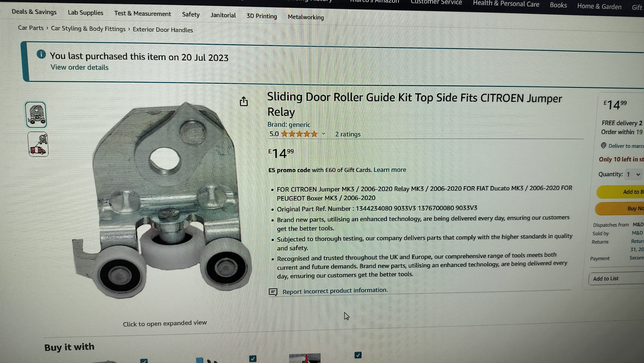The height and width of the screenshot is (363, 644).
Task: Click the info icon in purchase banner
Action: [x=41, y=54]
